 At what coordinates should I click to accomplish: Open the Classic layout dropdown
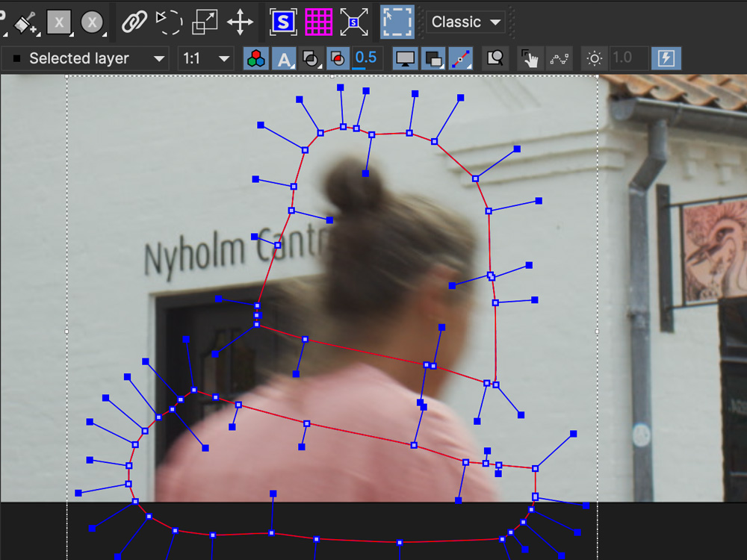click(x=465, y=22)
